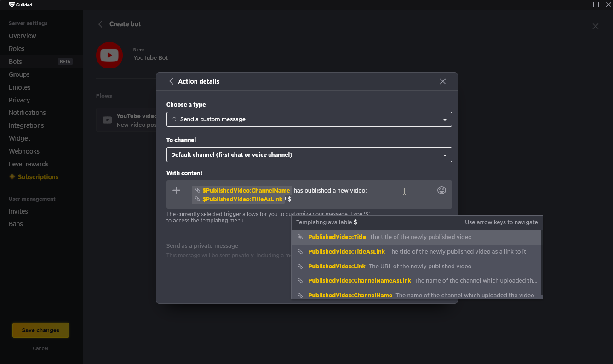Image resolution: width=613 pixels, height=364 pixels.
Task: Open Widget settings
Action: 19,138
